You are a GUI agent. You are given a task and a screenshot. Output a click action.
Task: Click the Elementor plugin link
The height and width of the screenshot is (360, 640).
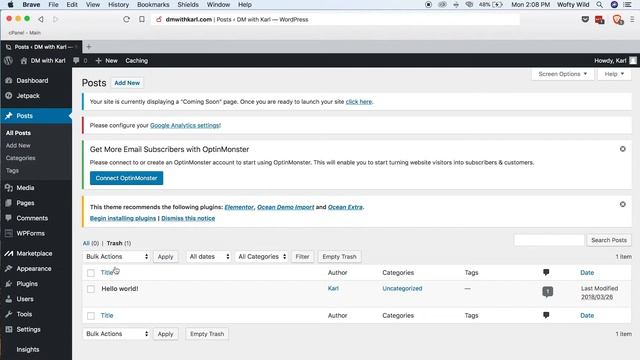239,207
